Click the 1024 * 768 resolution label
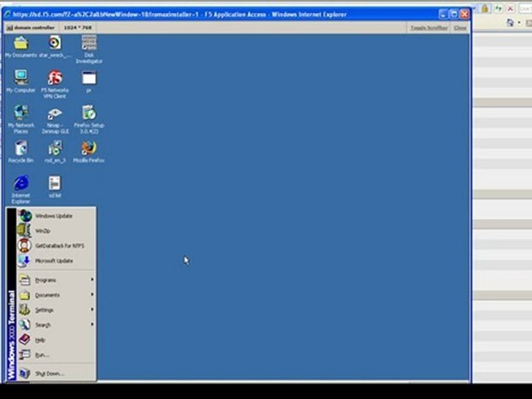 pos(78,28)
